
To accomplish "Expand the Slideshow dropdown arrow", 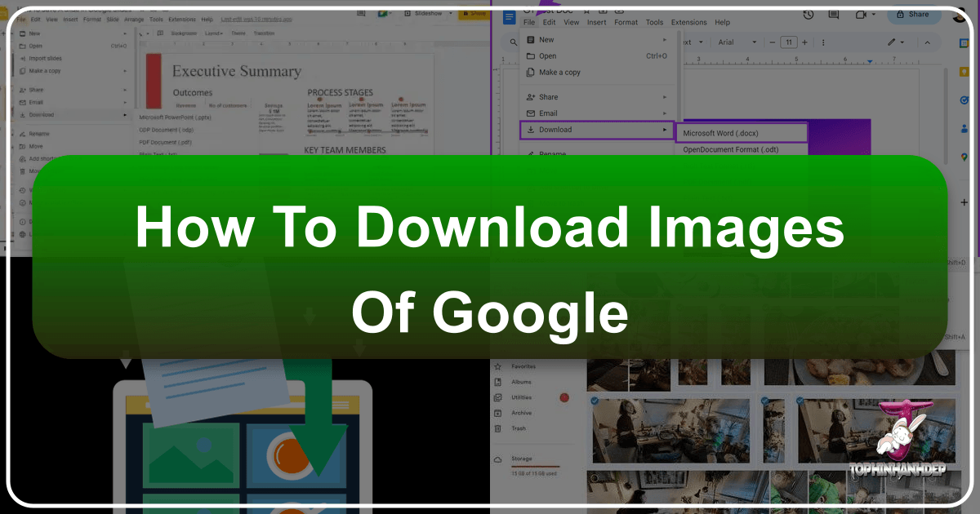I will point(451,15).
